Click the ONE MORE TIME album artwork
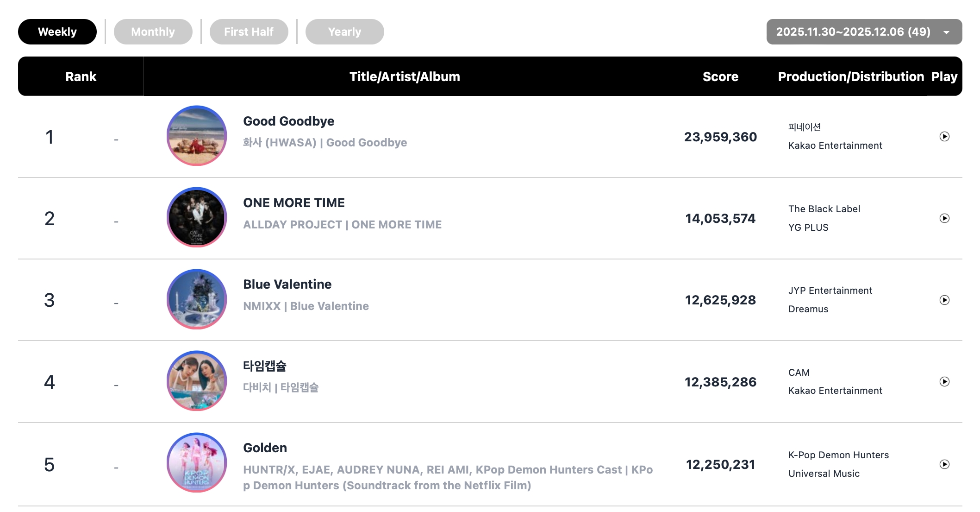This screenshot has width=980, height=512. pos(197,217)
